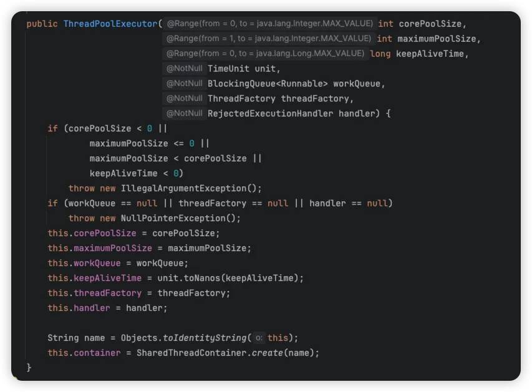Click the @Range hint before long keepAliveTime
The image size is (532, 392).
(x=265, y=54)
